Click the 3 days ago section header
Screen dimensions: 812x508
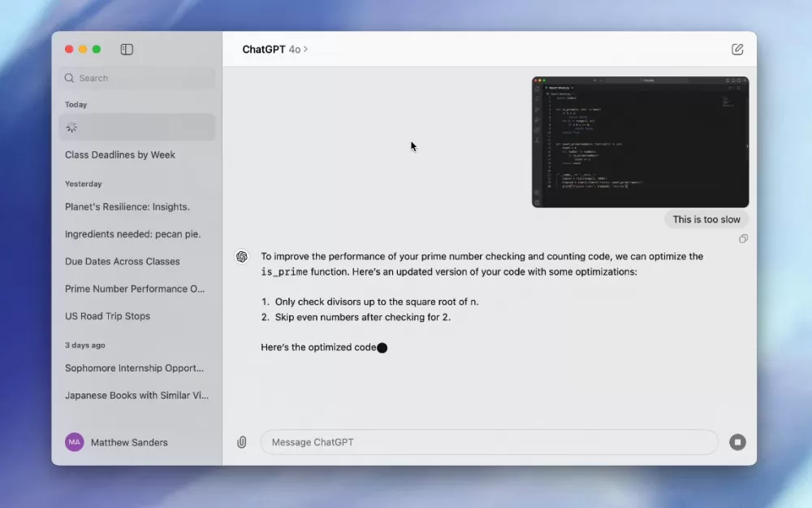(x=85, y=345)
